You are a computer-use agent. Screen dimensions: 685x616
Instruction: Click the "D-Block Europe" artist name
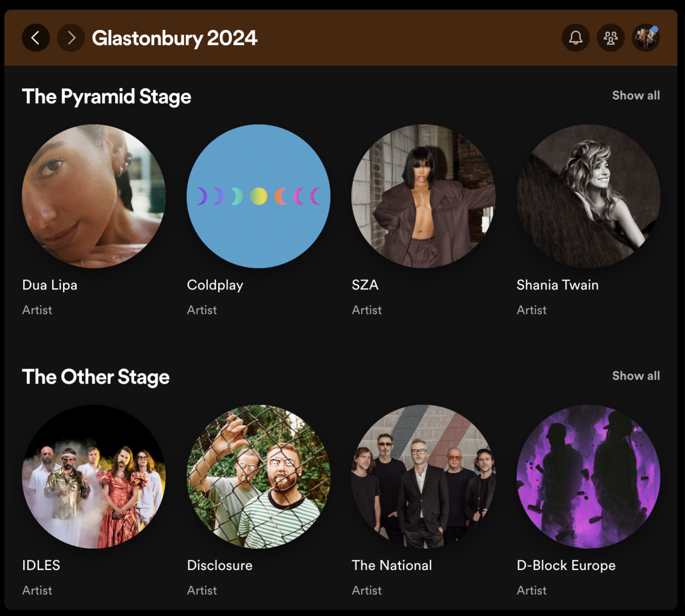[x=566, y=565]
